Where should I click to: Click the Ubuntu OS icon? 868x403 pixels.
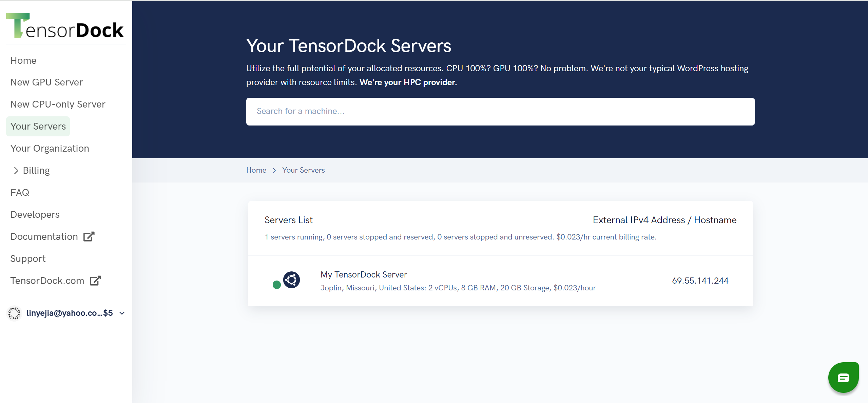click(291, 280)
